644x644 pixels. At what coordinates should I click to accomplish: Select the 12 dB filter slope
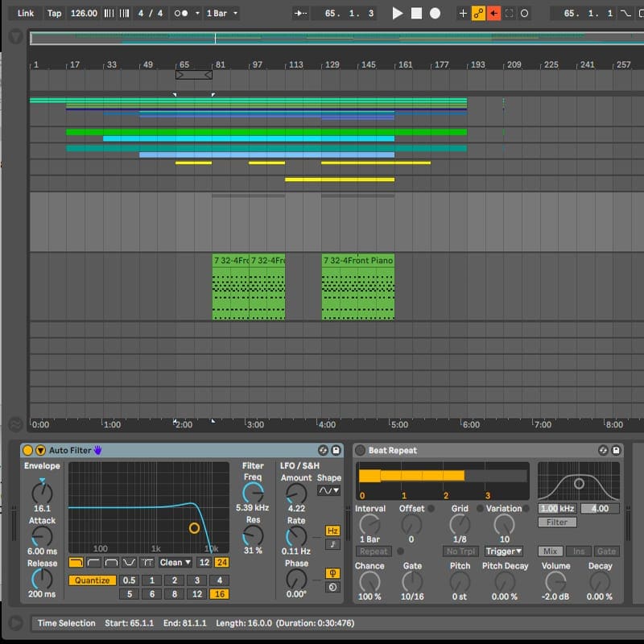point(204,562)
